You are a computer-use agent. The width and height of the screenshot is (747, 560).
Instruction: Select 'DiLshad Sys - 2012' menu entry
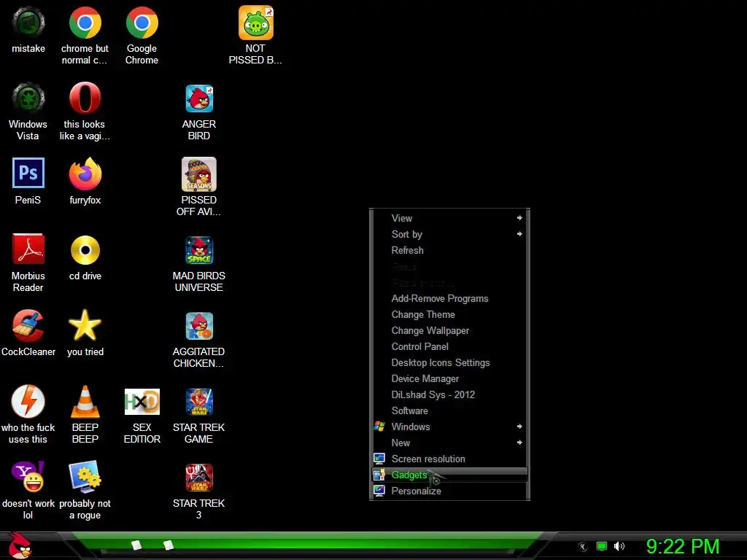coord(449,394)
